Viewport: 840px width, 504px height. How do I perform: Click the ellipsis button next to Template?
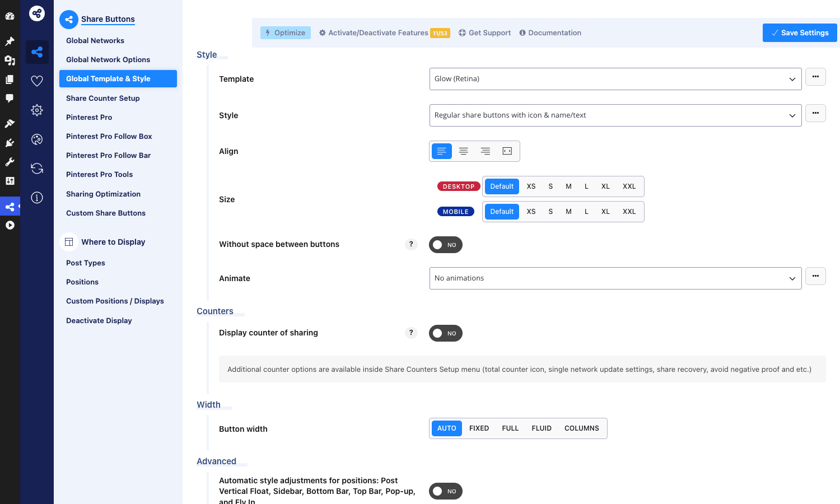click(815, 77)
